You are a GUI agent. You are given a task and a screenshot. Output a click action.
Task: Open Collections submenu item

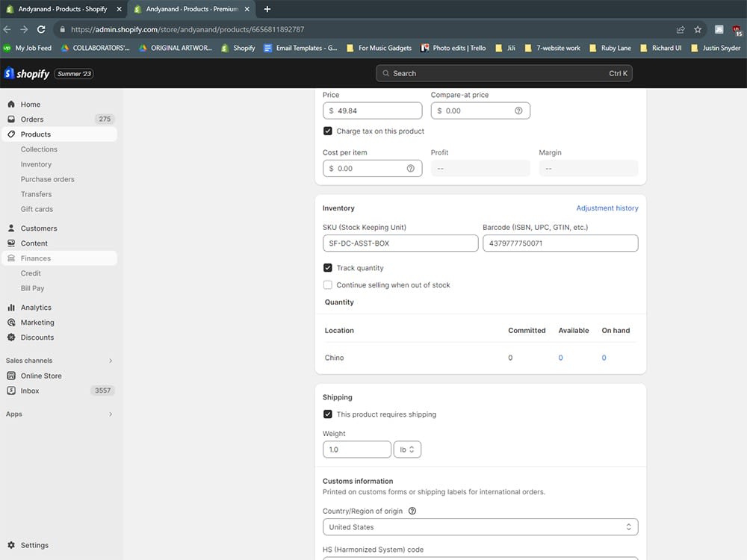click(39, 149)
